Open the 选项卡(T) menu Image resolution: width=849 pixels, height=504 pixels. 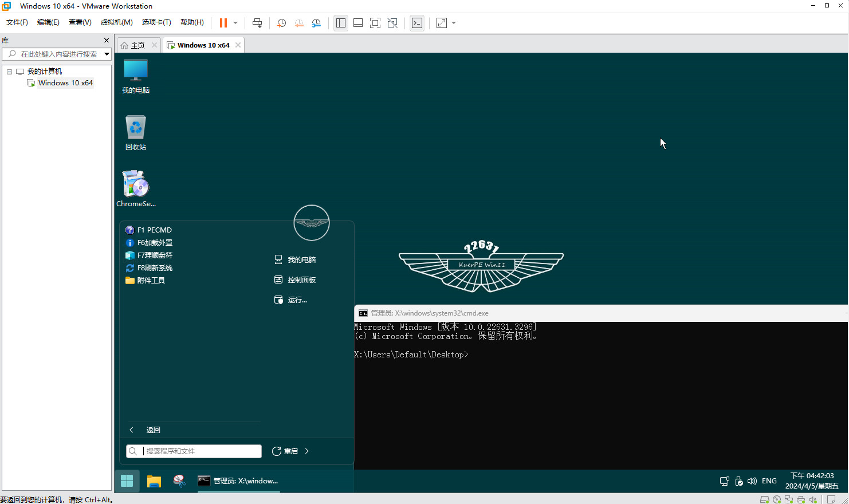[156, 22]
